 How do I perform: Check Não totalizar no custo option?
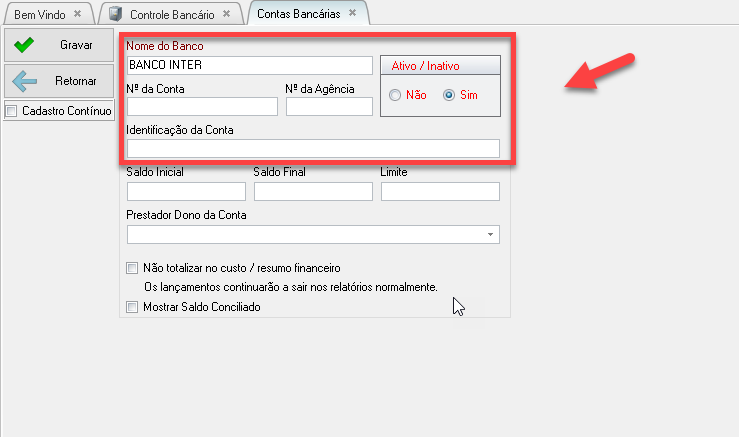click(x=133, y=268)
